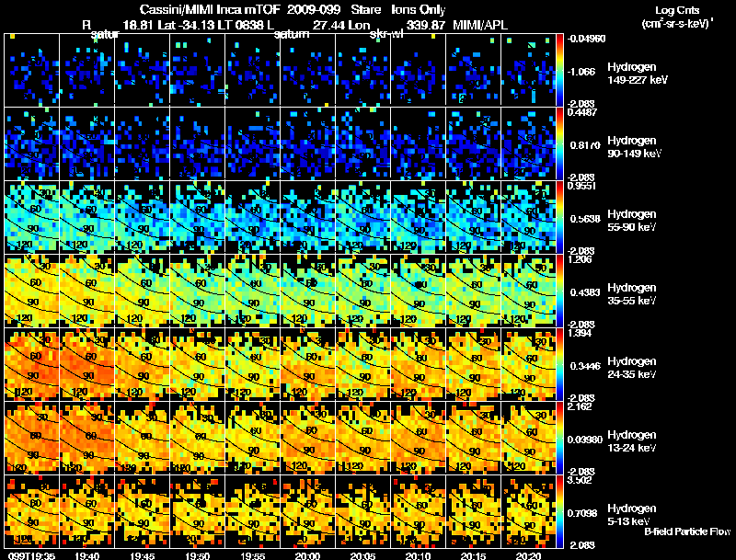Image resolution: width=736 pixels, height=560 pixels.
Task: Click the 19:50 time axis label
Action: point(197,555)
